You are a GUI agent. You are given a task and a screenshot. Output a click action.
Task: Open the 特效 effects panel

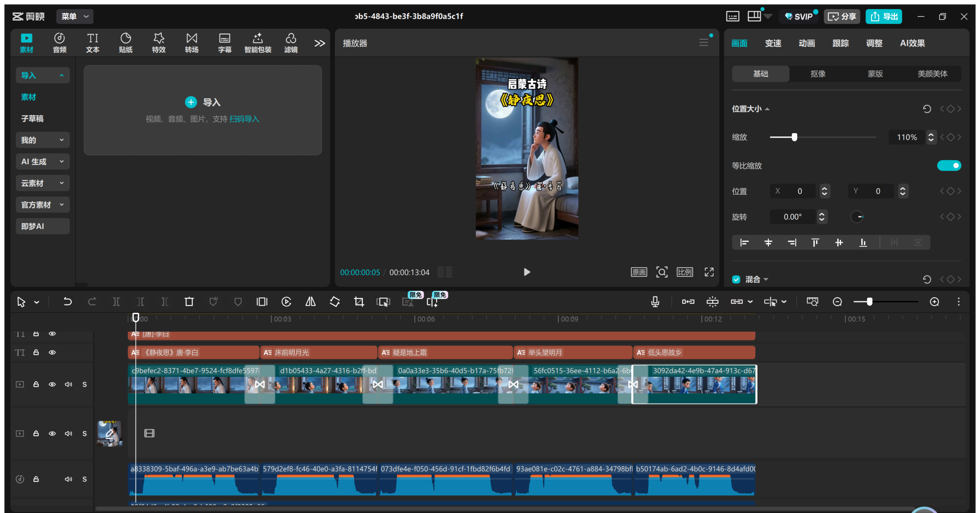click(158, 43)
